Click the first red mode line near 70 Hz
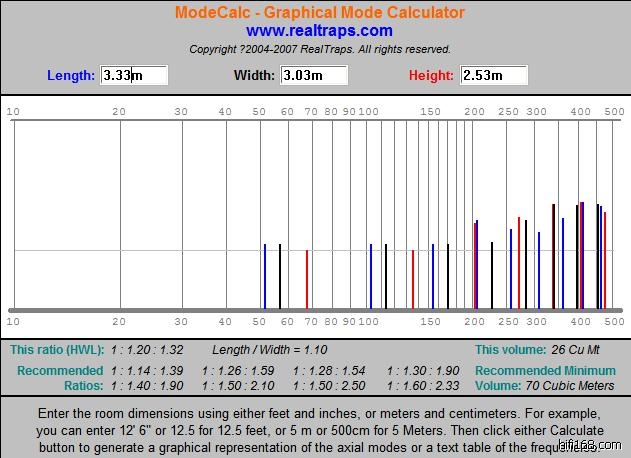Screen dimensions: 631x458 click(306, 279)
